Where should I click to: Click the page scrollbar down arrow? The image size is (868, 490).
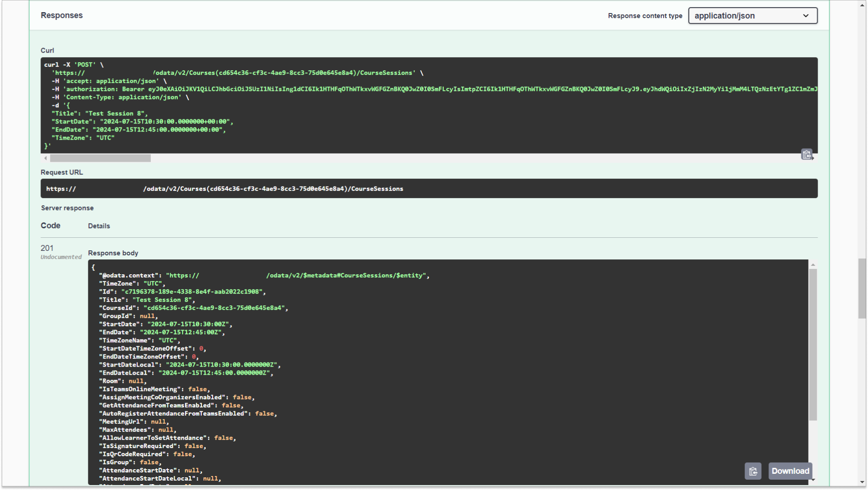863,482
